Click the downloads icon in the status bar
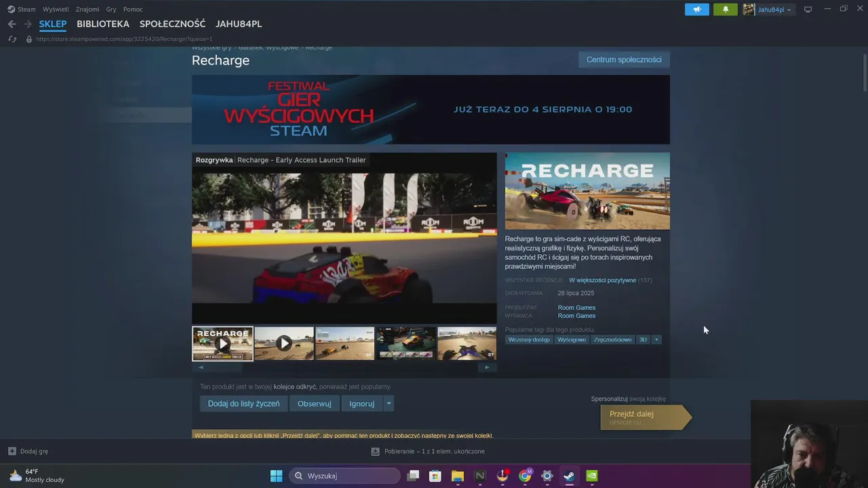 pos(375,451)
